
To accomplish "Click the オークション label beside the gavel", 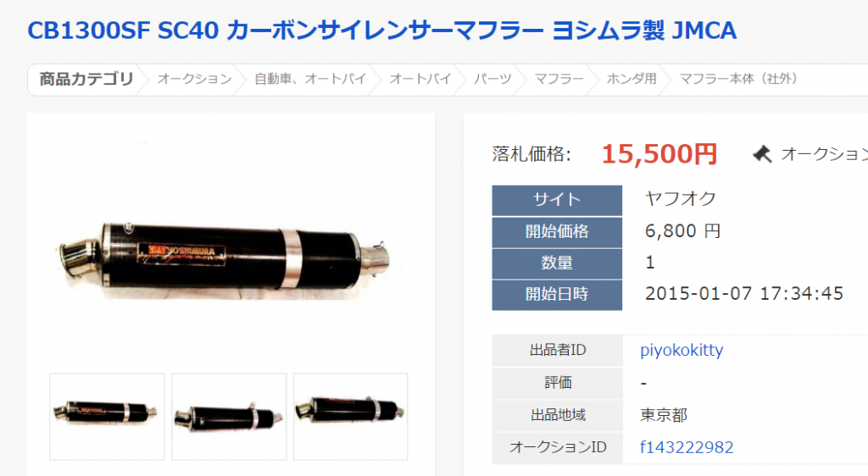I will (x=824, y=154).
